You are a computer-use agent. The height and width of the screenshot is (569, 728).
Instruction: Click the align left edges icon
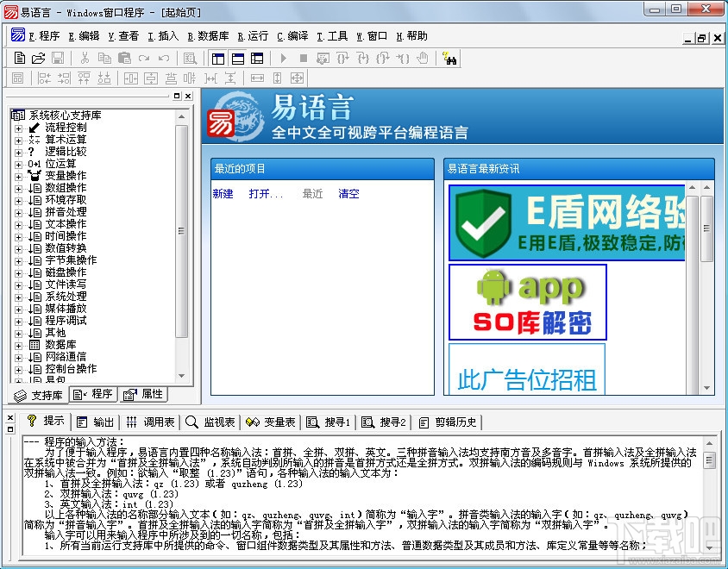pyautogui.click(x=44, y=78)
